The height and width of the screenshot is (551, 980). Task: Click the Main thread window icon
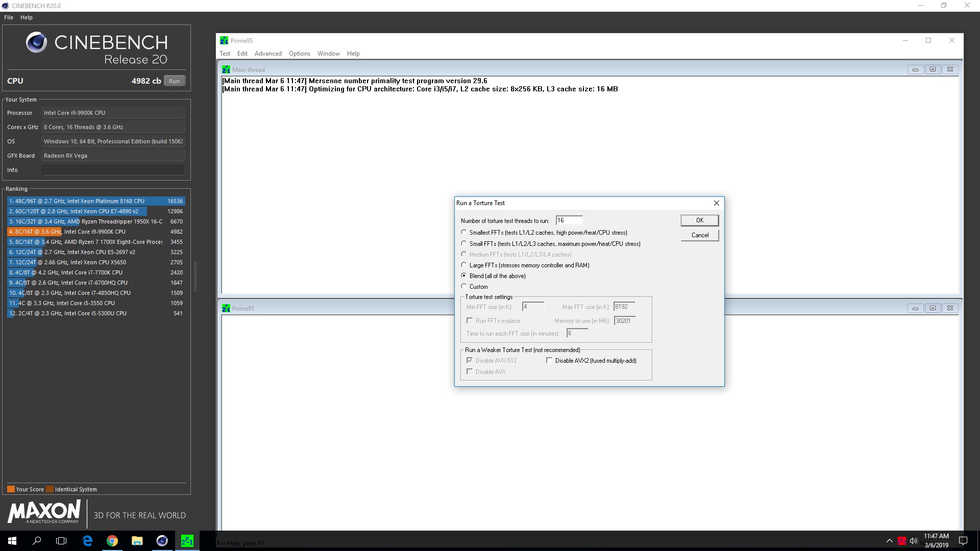226,69
